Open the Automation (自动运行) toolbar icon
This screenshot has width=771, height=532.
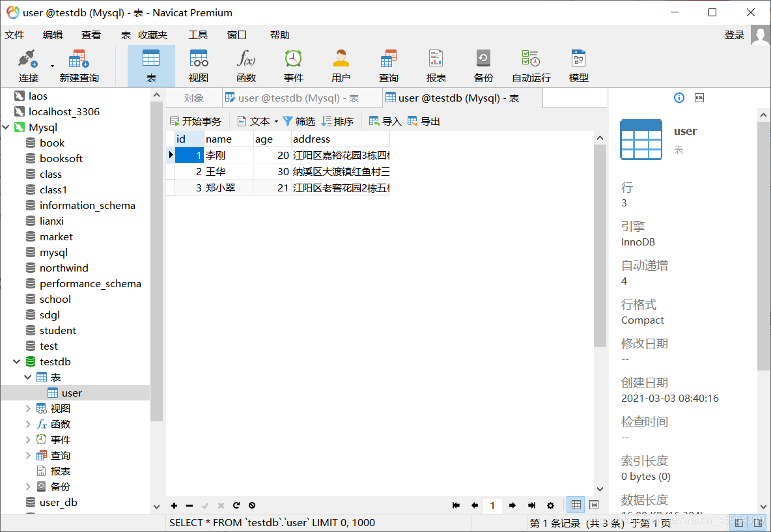[531, 65]
